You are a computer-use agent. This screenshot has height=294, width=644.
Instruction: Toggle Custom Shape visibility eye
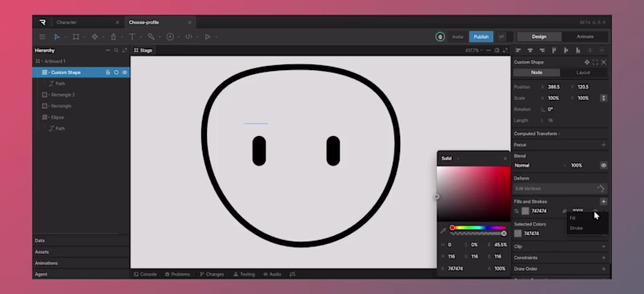point(125,72)
